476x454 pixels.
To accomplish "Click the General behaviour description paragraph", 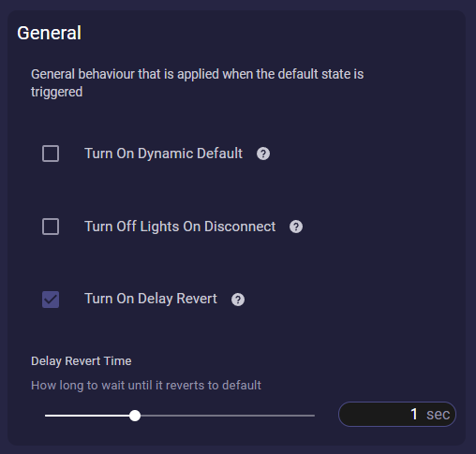I will pyautogui.click(x=197, y=83).
